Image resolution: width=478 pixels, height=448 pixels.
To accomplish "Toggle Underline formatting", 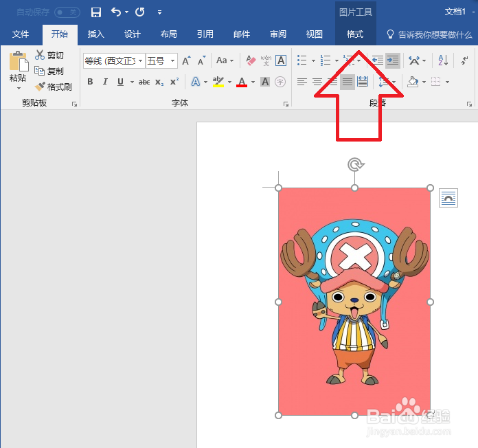I will tap(120, 82).
